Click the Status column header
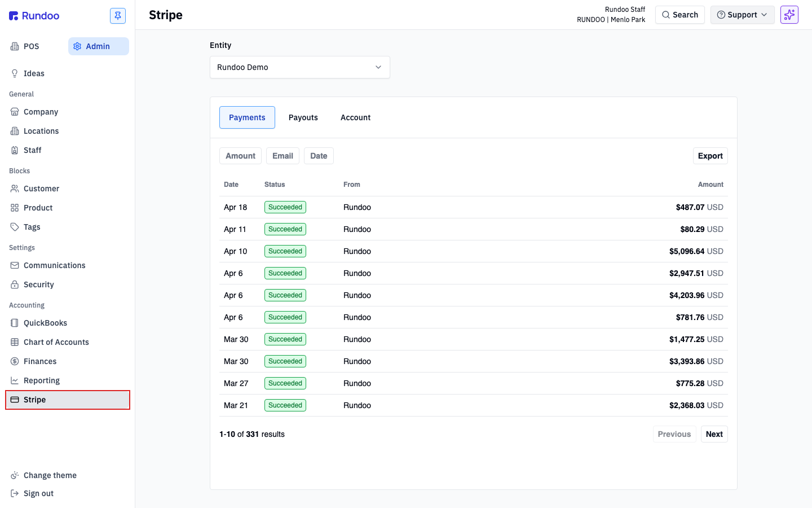Screen dimensions: 812x508 click(x=275, y=185)
